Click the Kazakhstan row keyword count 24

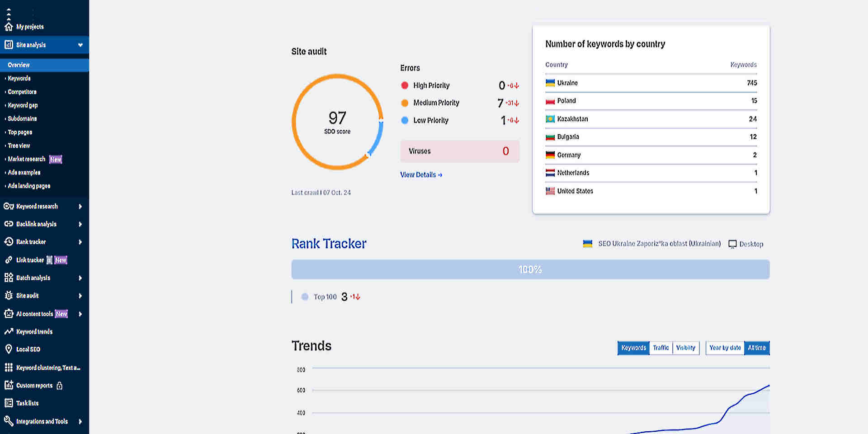tap(753, 119)
